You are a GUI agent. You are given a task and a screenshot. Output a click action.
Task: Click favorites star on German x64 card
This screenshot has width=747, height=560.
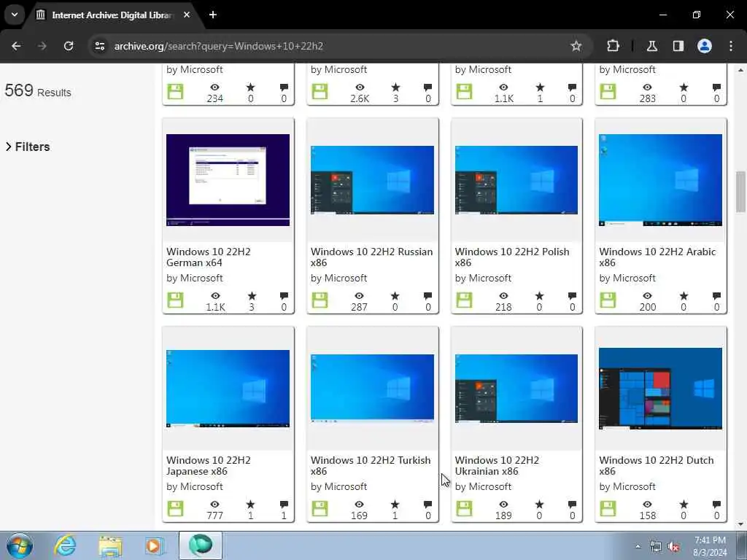click(252, 296)
